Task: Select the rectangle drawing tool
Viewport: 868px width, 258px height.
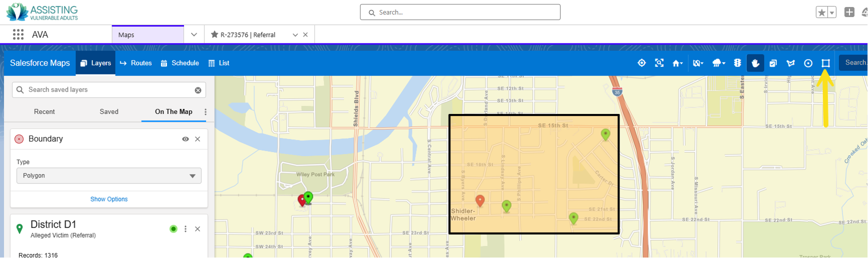Action: [825, 63]
